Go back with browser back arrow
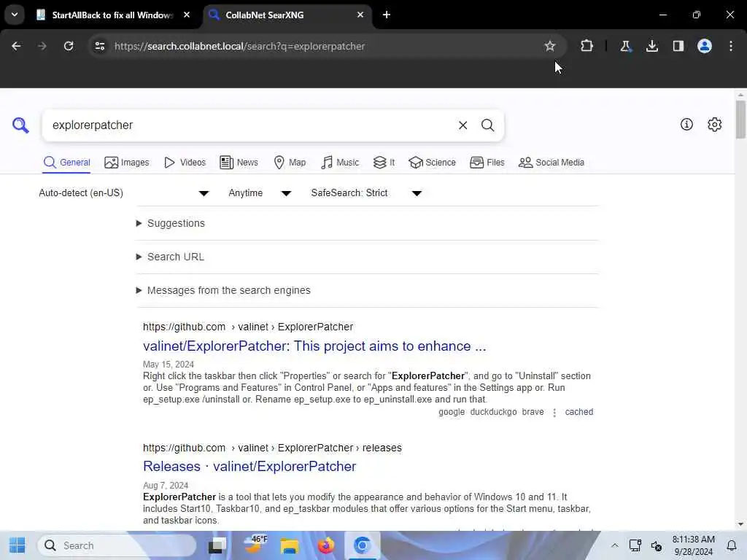The width and height of the screenshot is (747, 560). pos(16,46)
